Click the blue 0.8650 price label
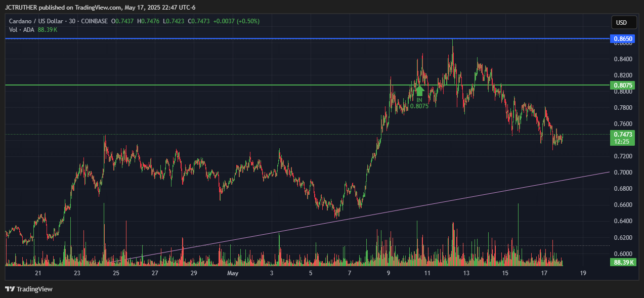The image size is (644, 298). tap(622, 38)
